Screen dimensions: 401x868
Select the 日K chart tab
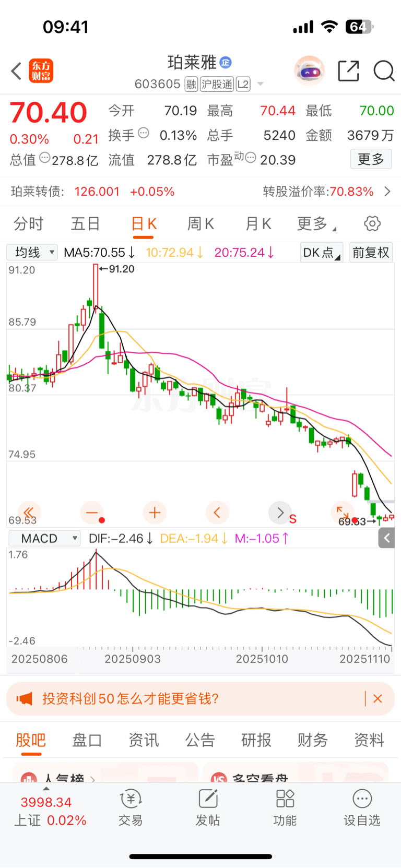[x=143, y=224]
